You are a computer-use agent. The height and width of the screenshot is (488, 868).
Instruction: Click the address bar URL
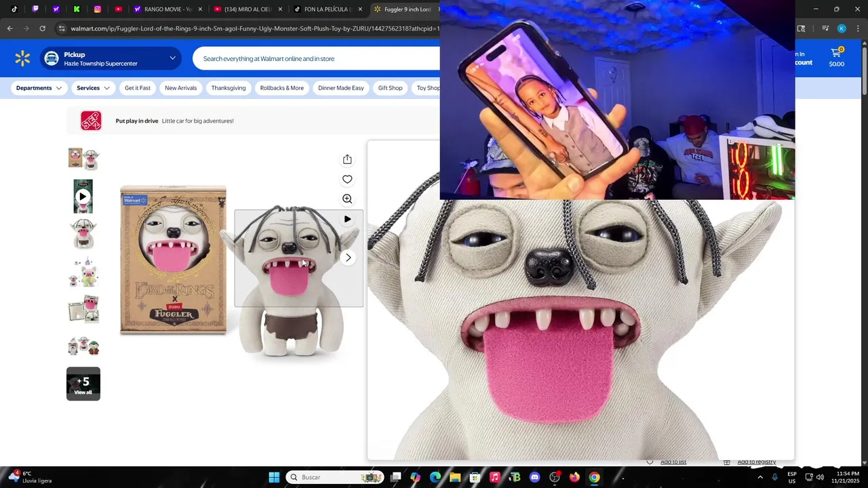coord(254,28)
